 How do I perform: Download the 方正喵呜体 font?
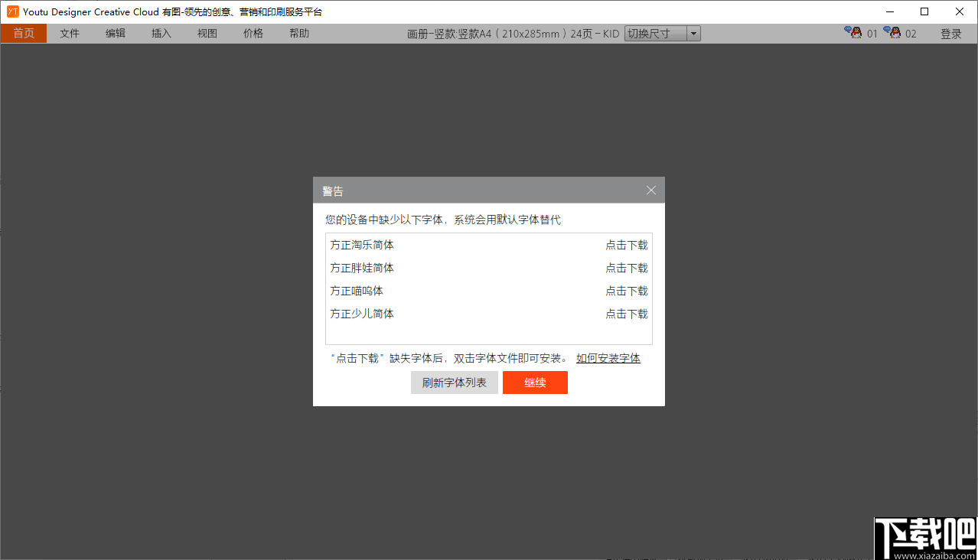626,291
